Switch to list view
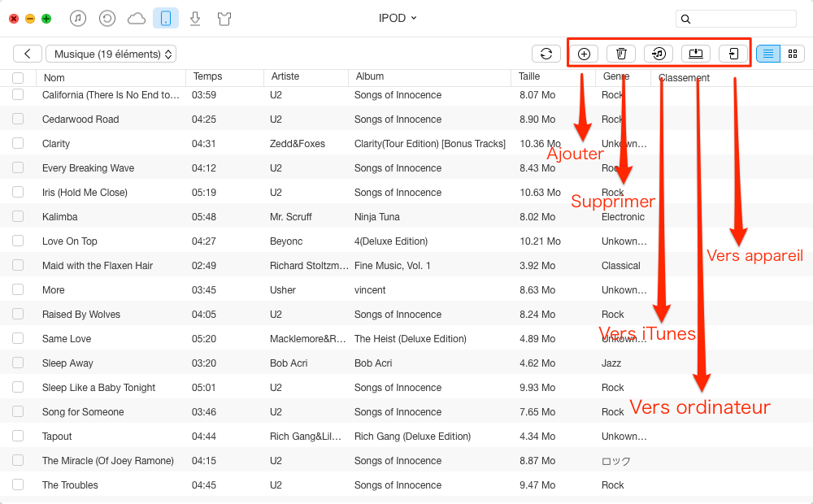 (x=768, y=54)
